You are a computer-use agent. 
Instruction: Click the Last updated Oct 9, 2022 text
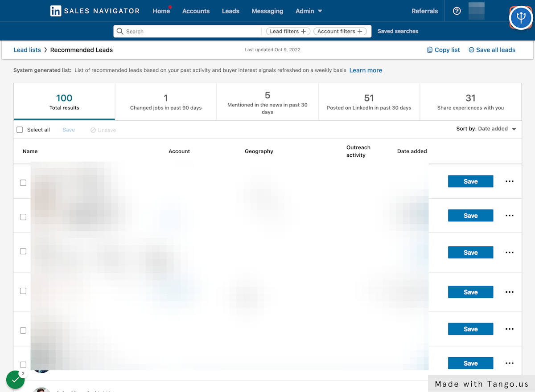(272, 50)
